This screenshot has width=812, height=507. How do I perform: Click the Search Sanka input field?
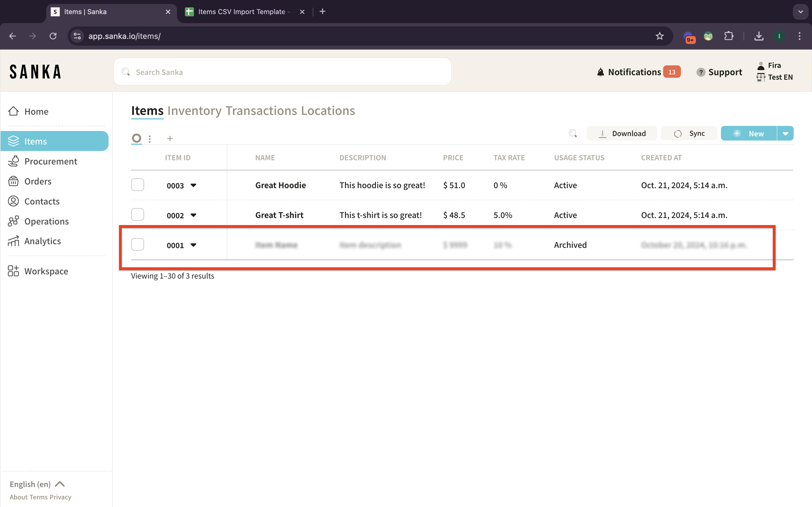pyautogui.click(x=283, y=72)
